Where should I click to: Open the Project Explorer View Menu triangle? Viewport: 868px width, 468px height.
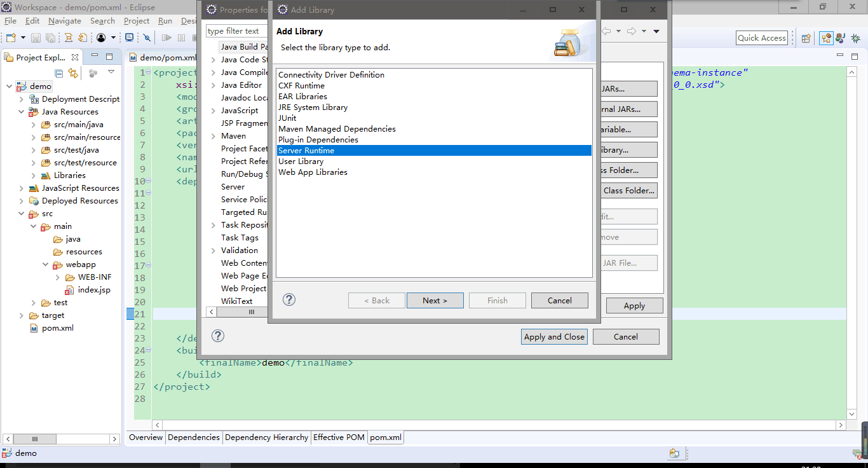pos(111,72)
